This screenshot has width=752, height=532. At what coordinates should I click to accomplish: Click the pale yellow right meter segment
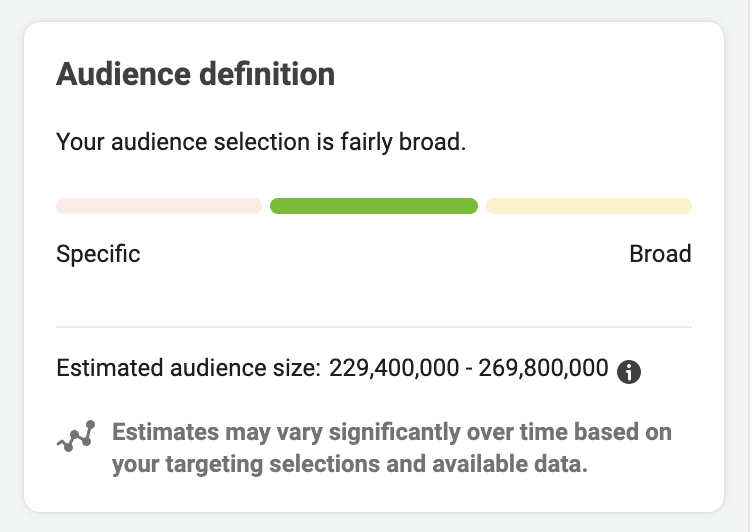click(x=589, y=206)
